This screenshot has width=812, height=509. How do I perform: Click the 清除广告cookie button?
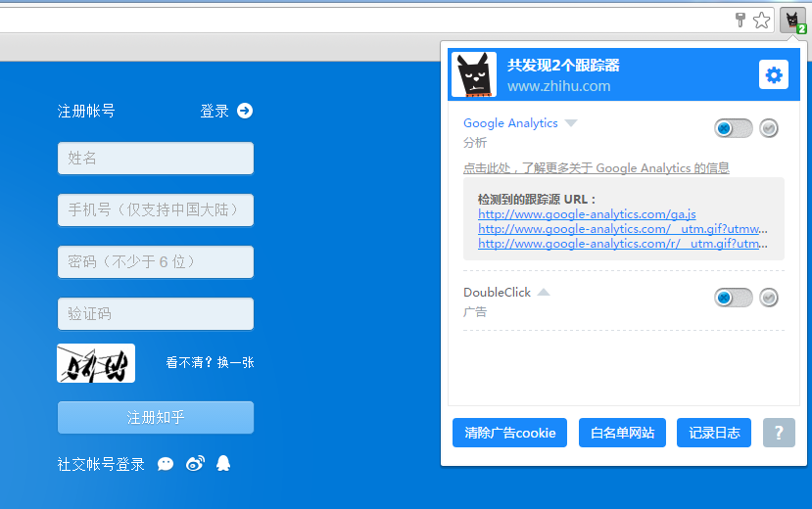point(509,433)
